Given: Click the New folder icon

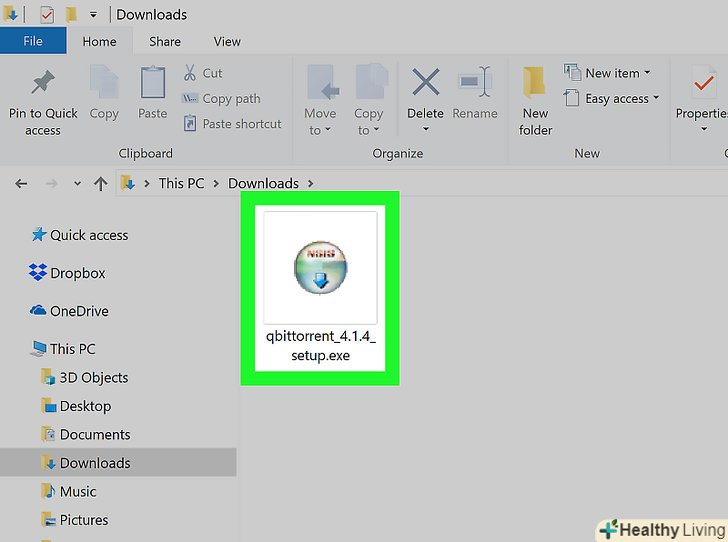Looking at the screenshot, I should click(x=534, y=82).
